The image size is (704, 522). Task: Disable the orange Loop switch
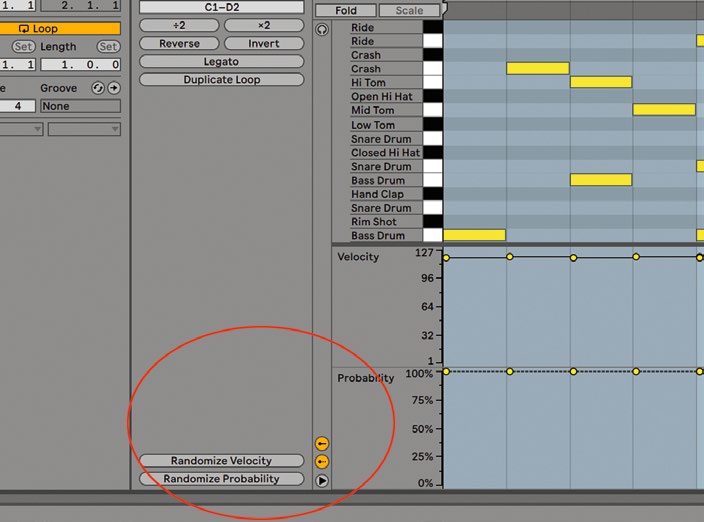coord(60,29)
